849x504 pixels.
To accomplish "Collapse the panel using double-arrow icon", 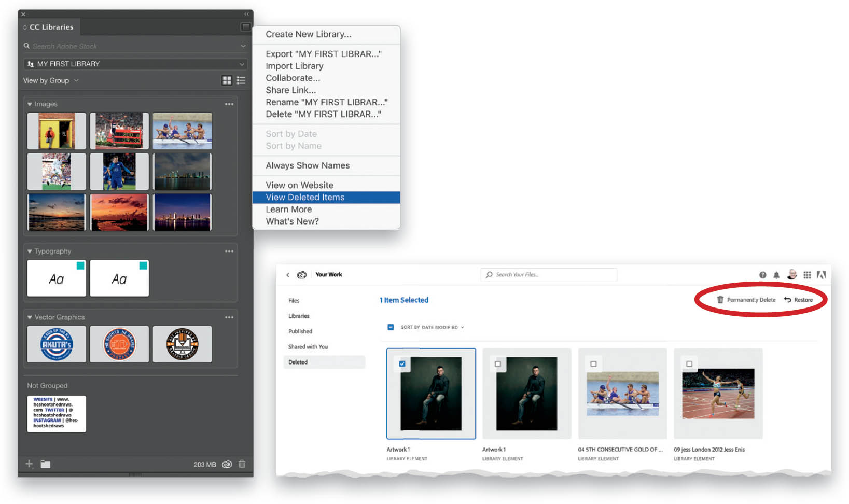I will 246,14.
